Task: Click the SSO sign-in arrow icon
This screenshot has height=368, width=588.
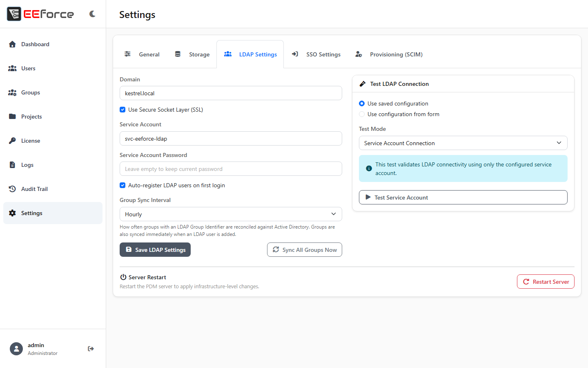Action: pyautogui.click(x=295, y=54)
